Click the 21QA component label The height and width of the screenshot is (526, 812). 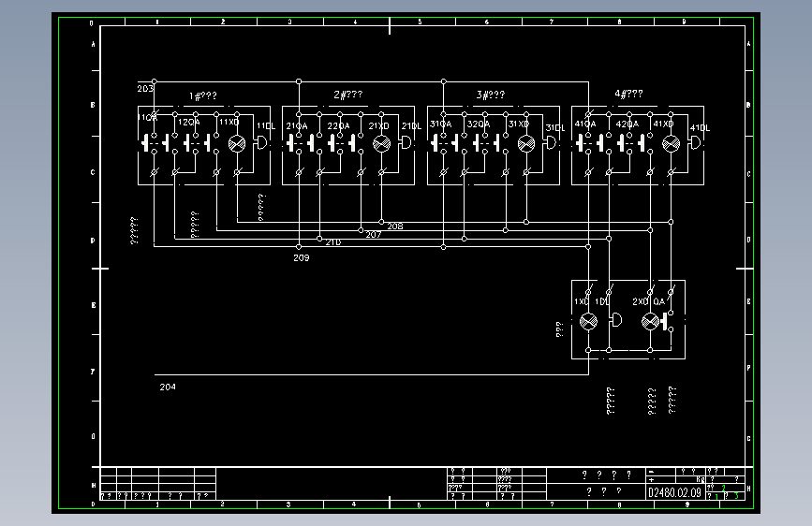[297, 125]
